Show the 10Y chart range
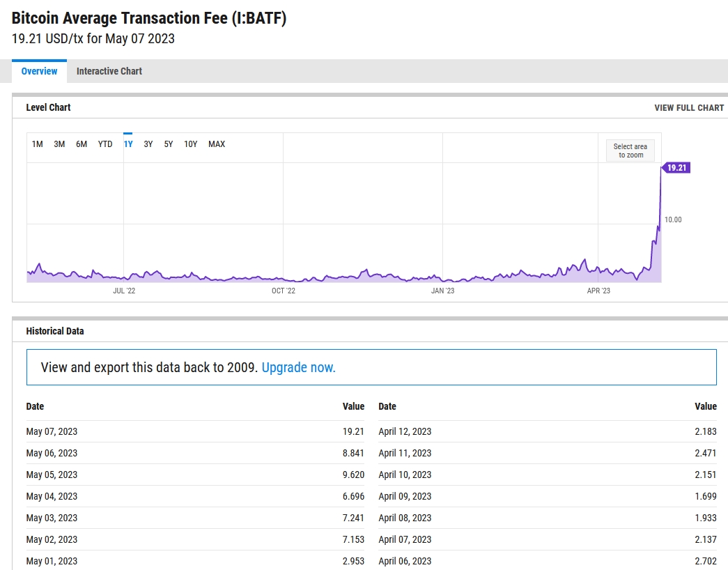This screenshot has width=728, height=570. [190, 144]
